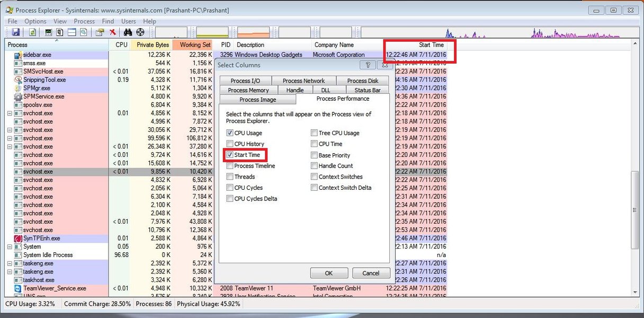The width and height of the screenshot is (644, 318).
Task: Sort by the Private Bytes column header
Action: click(x=151, y=45)
